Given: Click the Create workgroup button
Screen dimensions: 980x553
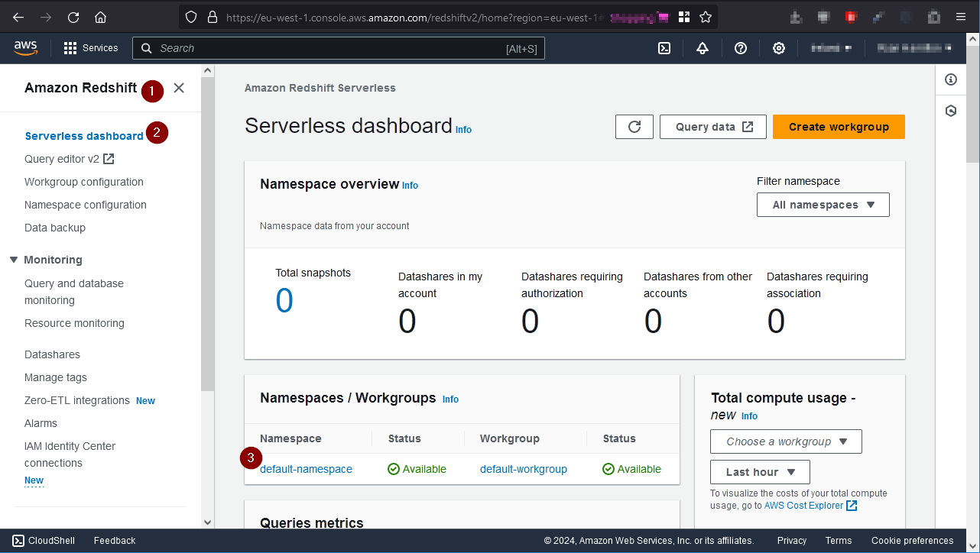Looking at the screenshot, I should [x=839, y=127].
